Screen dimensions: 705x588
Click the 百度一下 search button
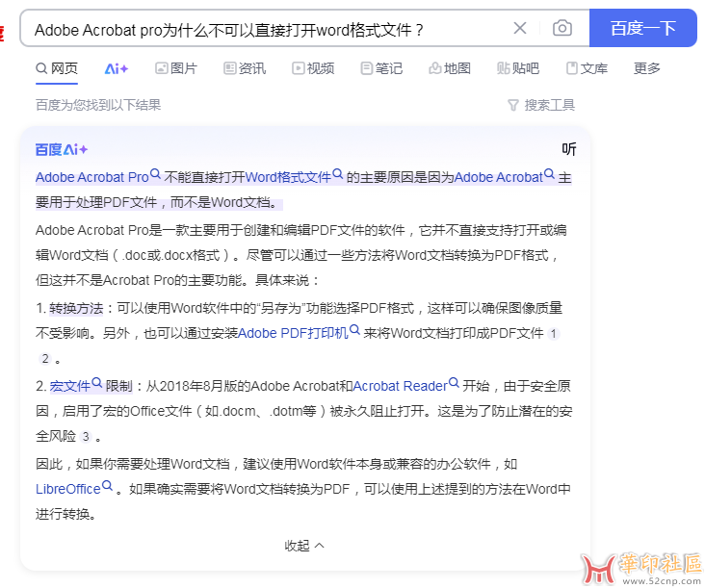[643, 28]
